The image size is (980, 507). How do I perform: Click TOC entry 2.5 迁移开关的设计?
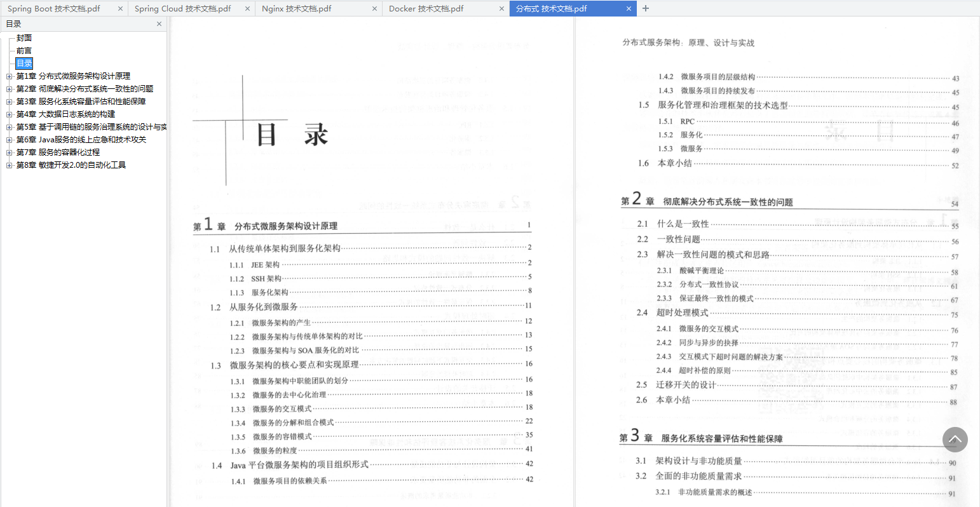coord(797,385)
